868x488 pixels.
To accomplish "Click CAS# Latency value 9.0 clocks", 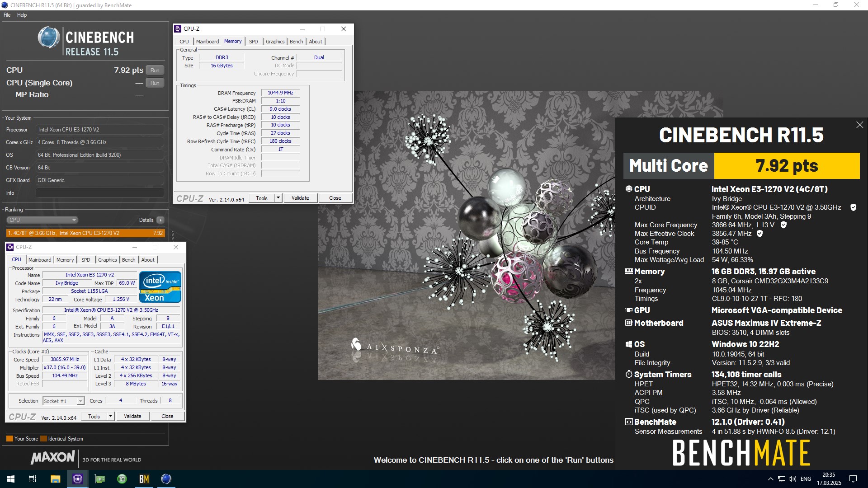I will (x=280, y=109).
